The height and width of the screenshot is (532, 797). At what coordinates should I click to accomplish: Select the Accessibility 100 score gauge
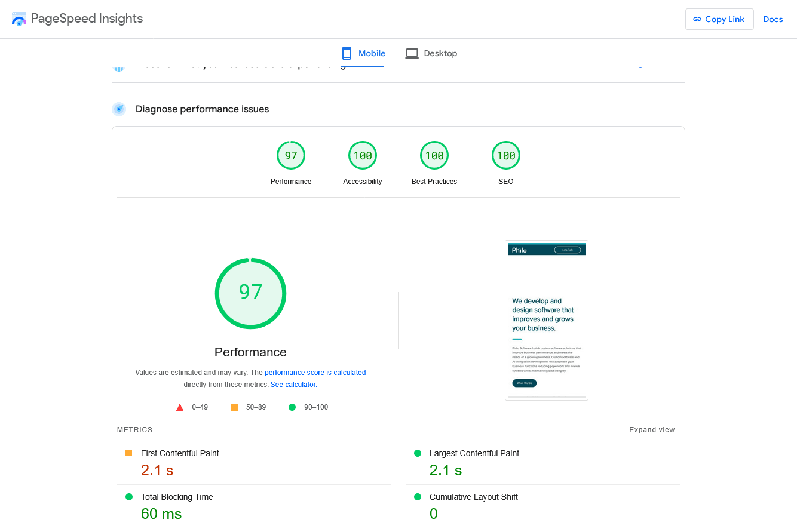(x=363, y=156)
